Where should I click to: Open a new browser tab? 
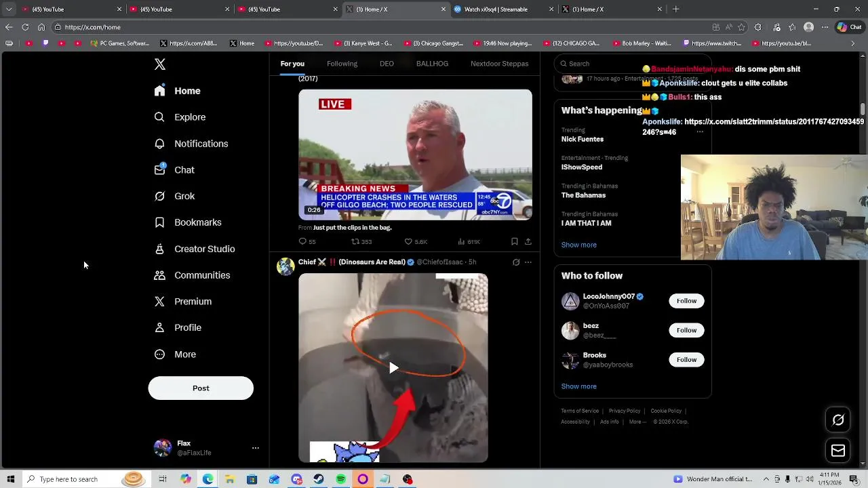675,9
